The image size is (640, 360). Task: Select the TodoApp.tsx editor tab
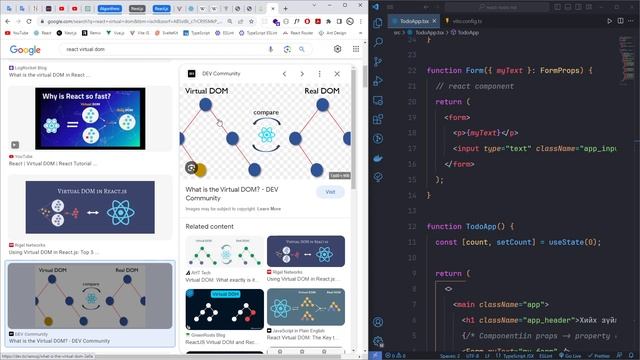(x=414, y=21)
